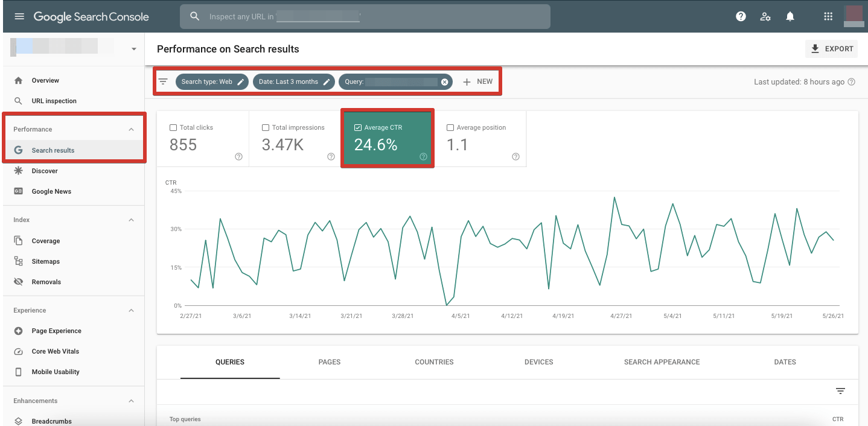Switch to the Devices tab
868x426 pixels.
[539, 362]
